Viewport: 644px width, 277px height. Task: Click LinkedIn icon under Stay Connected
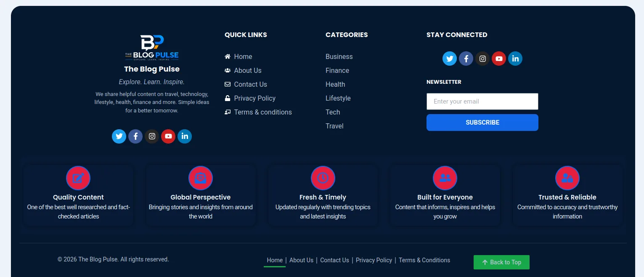[x=515, y=59]
